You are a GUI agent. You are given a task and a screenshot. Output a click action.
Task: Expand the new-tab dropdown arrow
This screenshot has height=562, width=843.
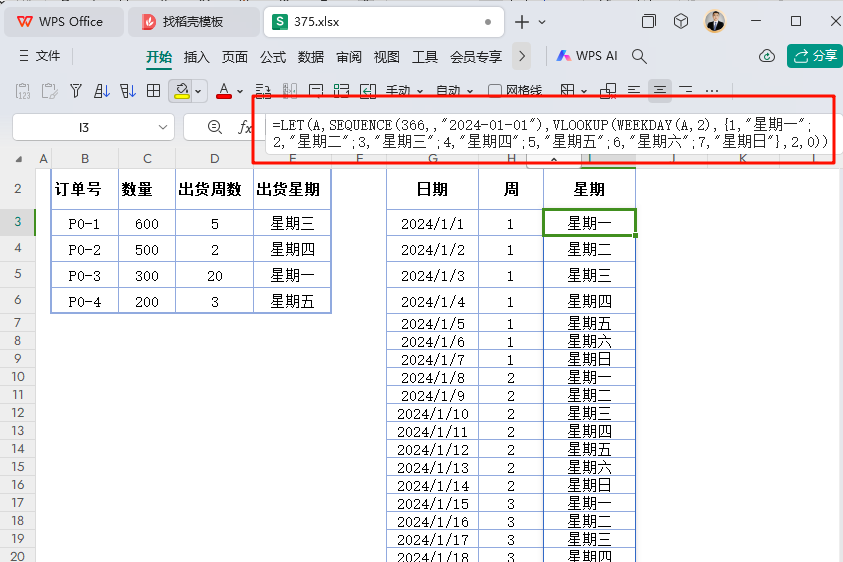(542, 22)
